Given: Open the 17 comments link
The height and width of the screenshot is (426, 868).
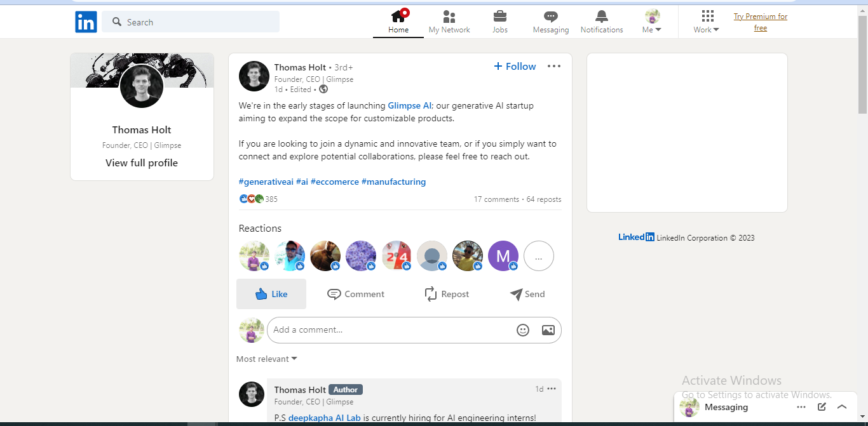Looking at the screenshot, I should point(496,199).
